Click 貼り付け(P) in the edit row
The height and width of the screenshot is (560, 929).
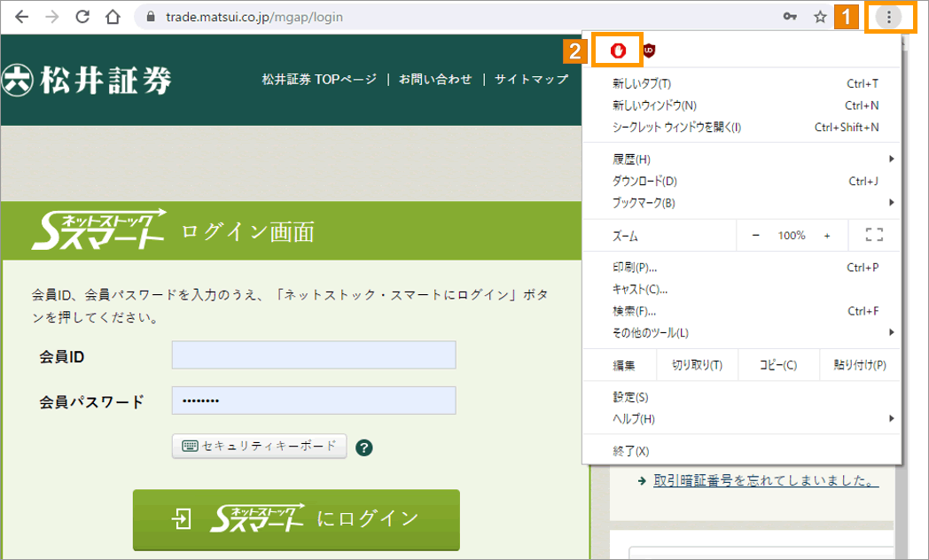(860, 365)
